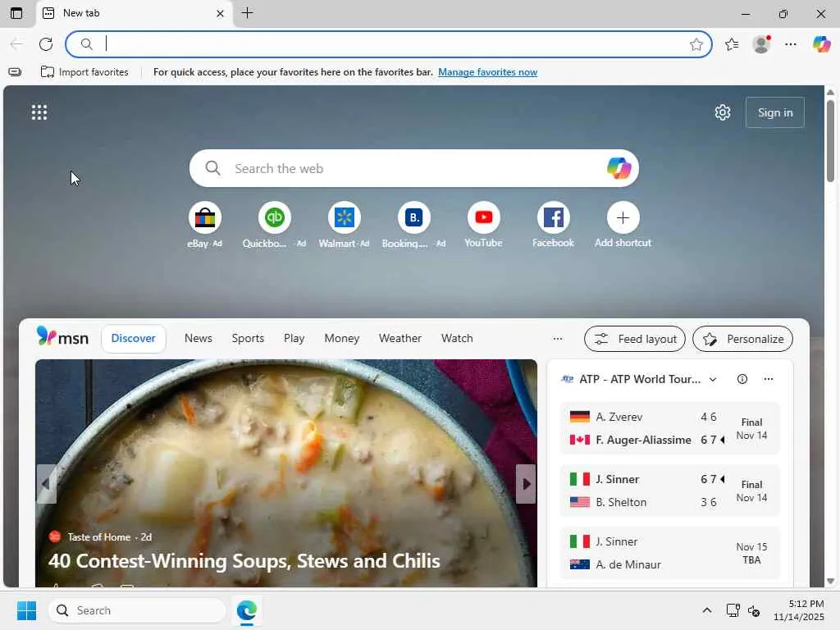840x630 pixels.
Task: Switch to the News tab
Action: pyautogui.click(x=199, y=339)
